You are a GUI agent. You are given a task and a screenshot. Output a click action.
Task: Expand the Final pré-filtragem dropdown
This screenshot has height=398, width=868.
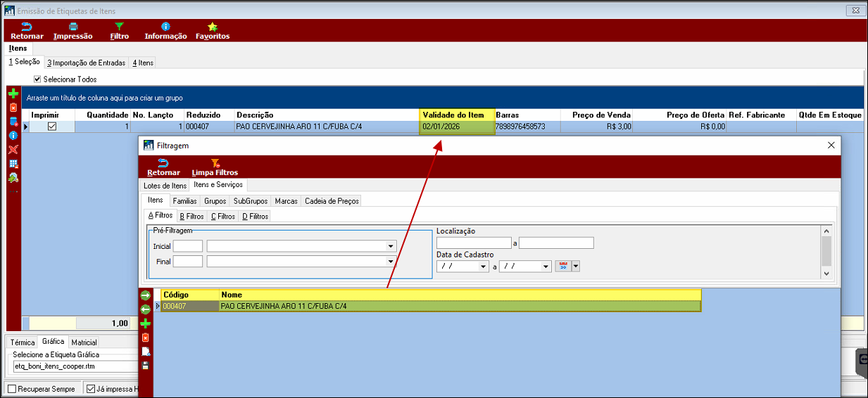(x=390, y=262)
